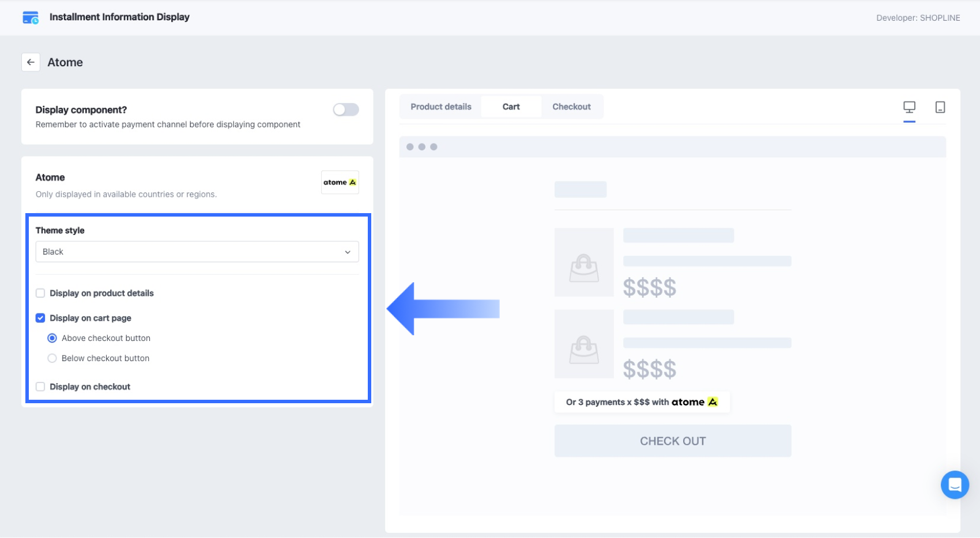The height and width of the screenshot is (538, 980).
Task: Switch to Checkout preview tab
Action: coord(571,107)
